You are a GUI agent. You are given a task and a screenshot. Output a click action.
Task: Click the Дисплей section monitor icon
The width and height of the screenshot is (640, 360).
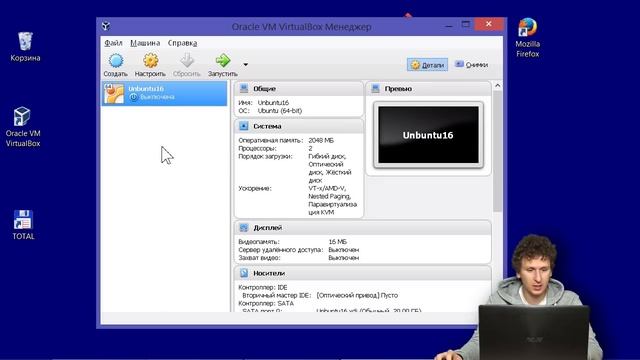coord(244,227)
